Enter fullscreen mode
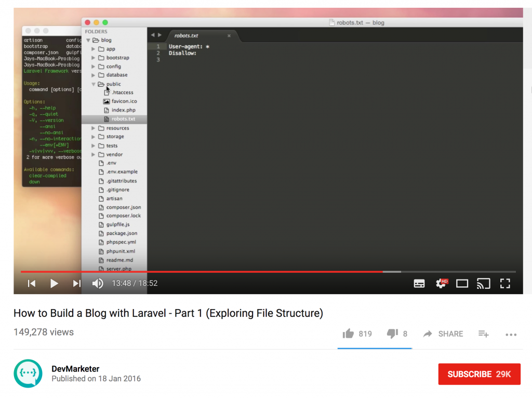Image resolution: width=532 pixels, height=398 pixels. click(504, 283)
